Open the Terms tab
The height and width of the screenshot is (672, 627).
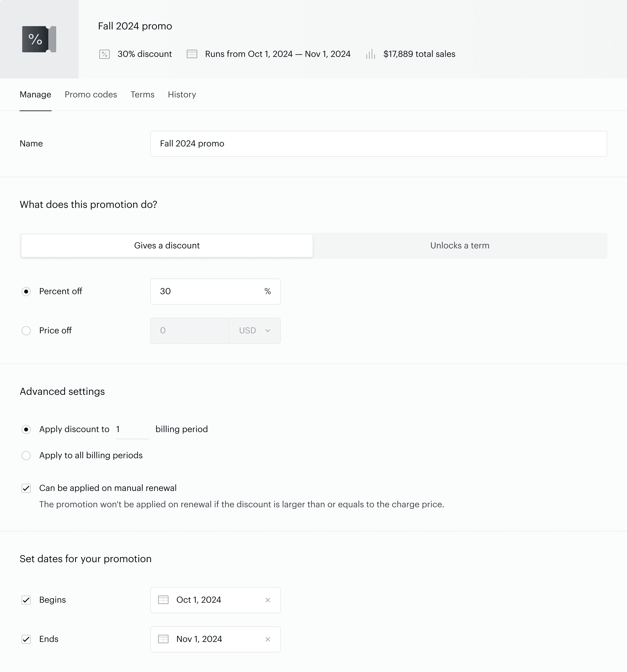[x=142, y=95]
